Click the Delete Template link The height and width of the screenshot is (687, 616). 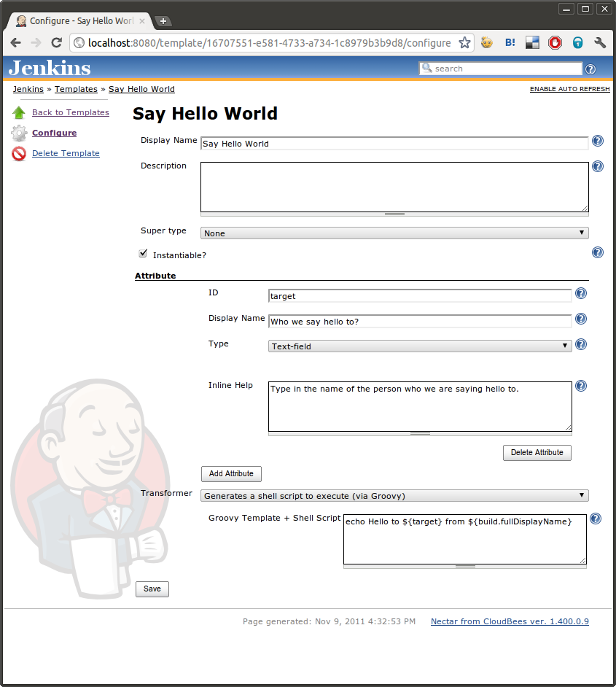66,153
